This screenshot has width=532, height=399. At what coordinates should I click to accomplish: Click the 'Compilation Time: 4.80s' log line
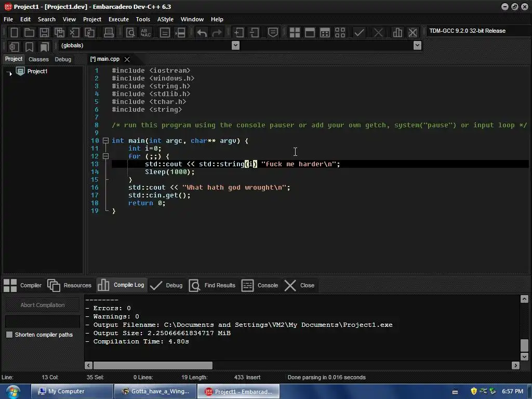[137, 341]
